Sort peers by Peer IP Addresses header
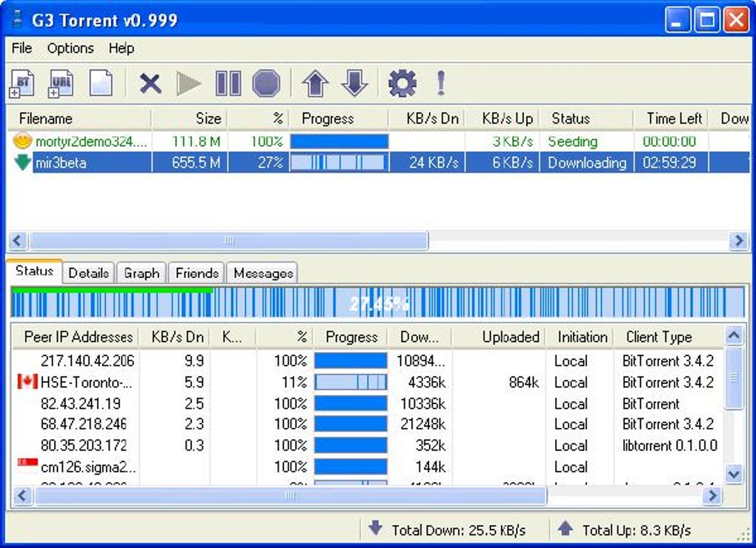Viewport: 756px width, 548px height. [76, 337]
